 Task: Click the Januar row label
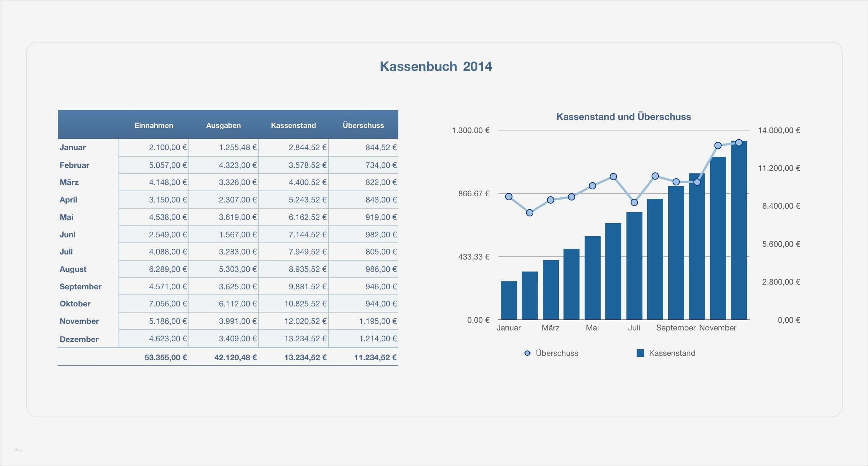pyautogui.click(x=73, y=148)
